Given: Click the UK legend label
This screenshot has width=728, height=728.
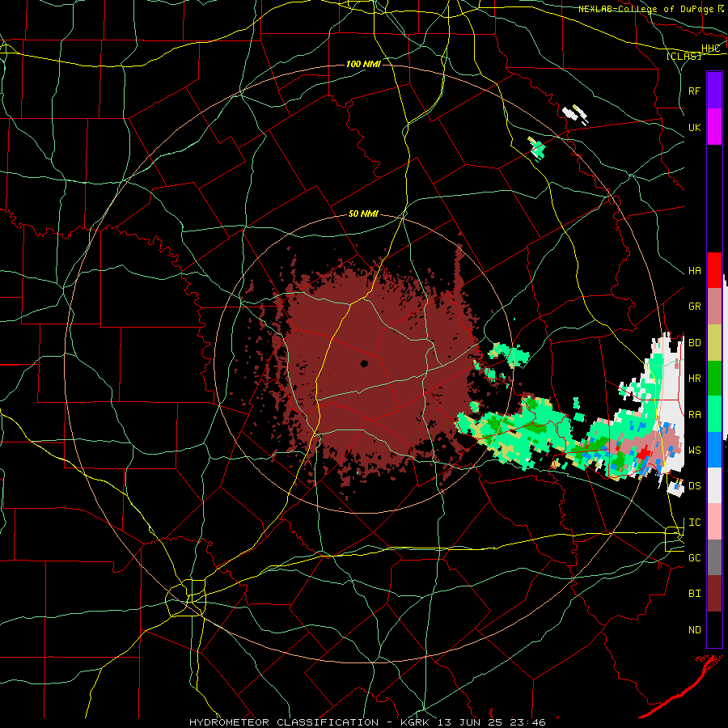Looking at the screenshot, I should point(694,128).
